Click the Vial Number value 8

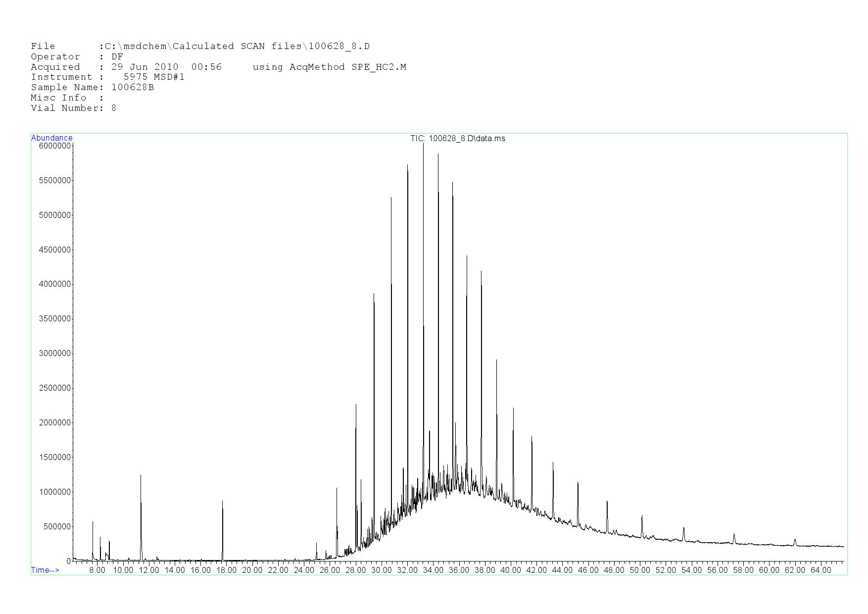coord(114,108)
